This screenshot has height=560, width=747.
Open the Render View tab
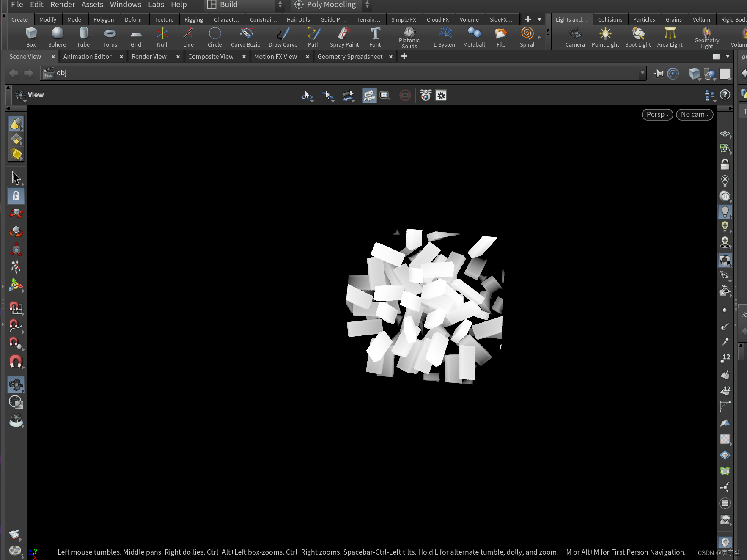click(149, 57)
